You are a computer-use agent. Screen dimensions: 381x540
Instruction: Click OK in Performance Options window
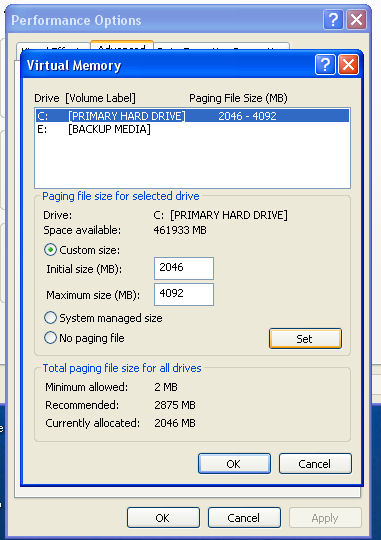click(x=163, y=518)
